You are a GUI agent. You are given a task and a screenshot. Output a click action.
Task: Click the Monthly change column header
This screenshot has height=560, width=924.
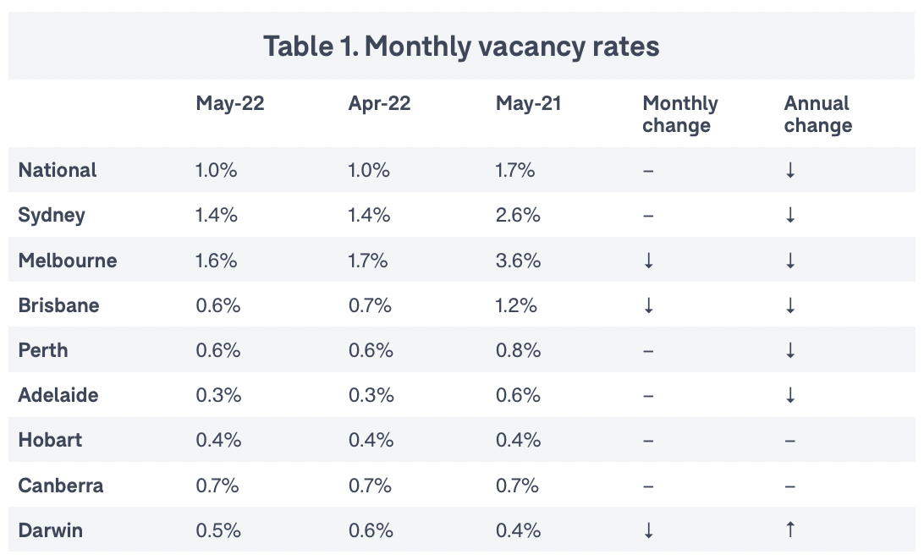680,114
